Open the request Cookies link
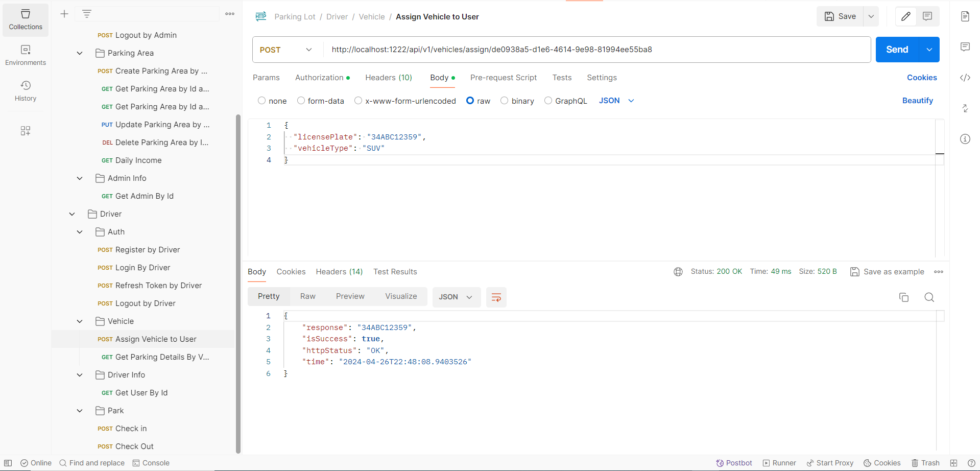This screenshot has width=980, height=471. point(922,78)
